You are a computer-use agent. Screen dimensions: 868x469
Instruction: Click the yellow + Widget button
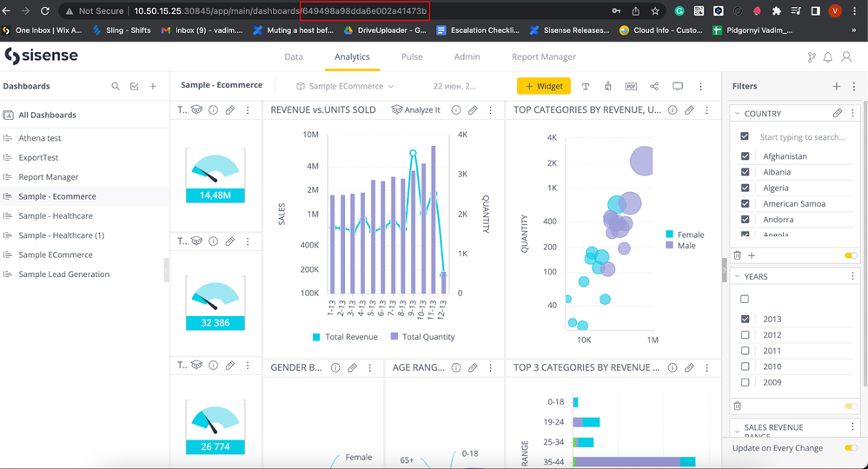(x=544, y=86)
